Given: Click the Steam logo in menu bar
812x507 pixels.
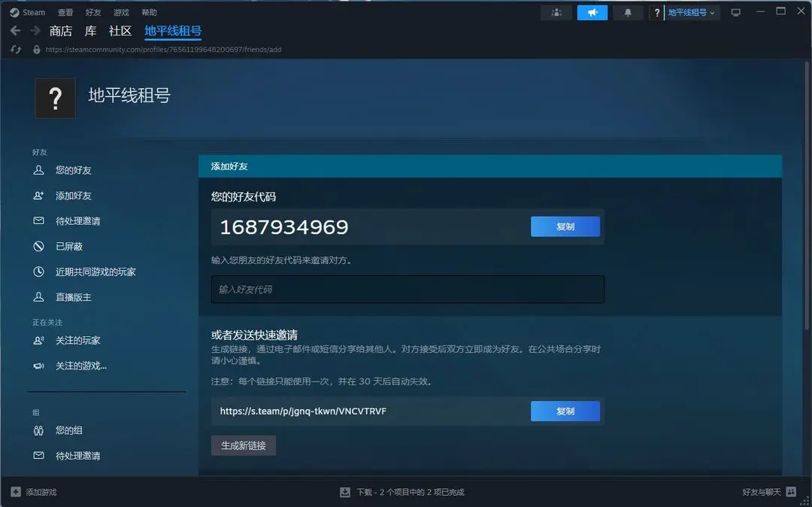Looking at the screenshot, I should (x=14, y=13).
